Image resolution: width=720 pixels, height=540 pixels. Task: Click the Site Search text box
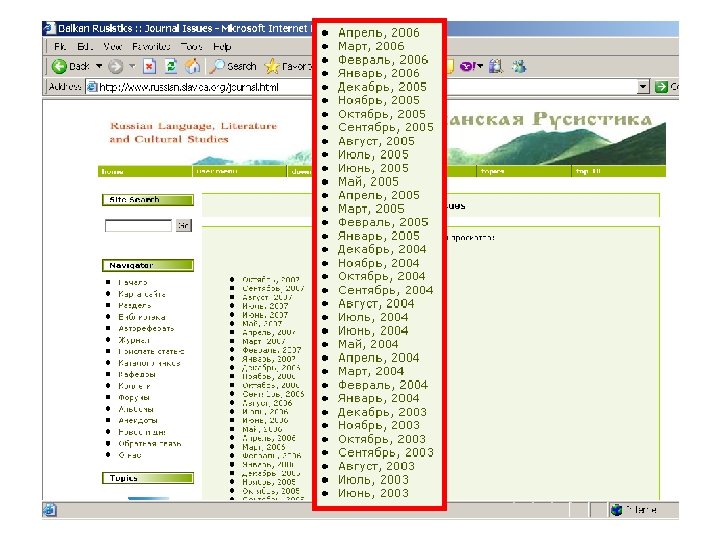pos(138,225)
